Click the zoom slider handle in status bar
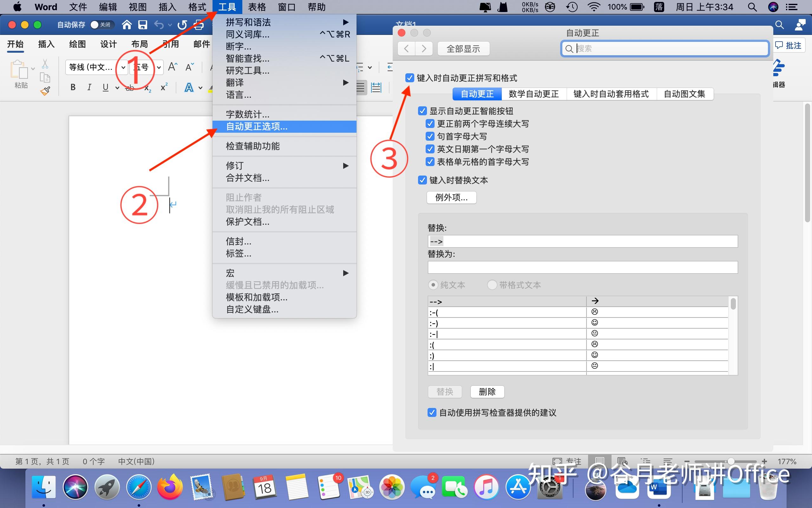 731,461
